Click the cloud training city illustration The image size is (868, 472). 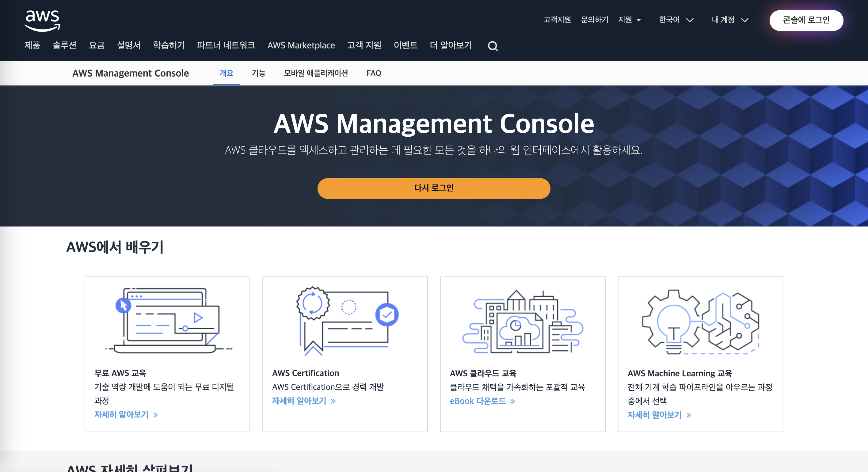coord(523,321)
